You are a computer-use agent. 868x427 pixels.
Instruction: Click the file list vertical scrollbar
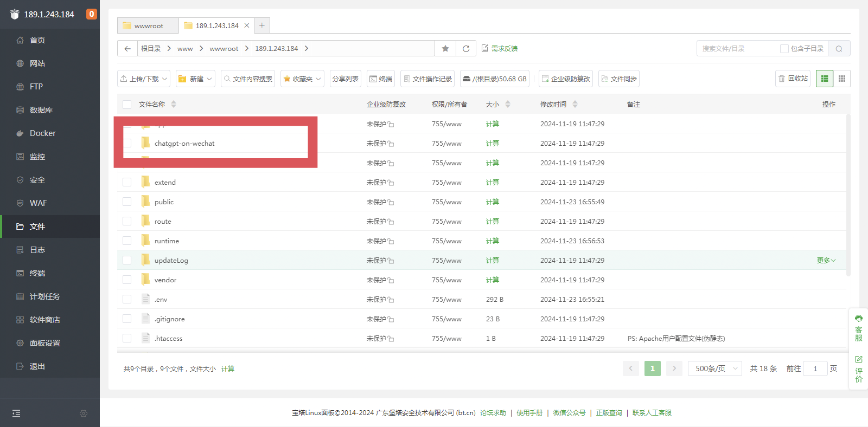848,195
